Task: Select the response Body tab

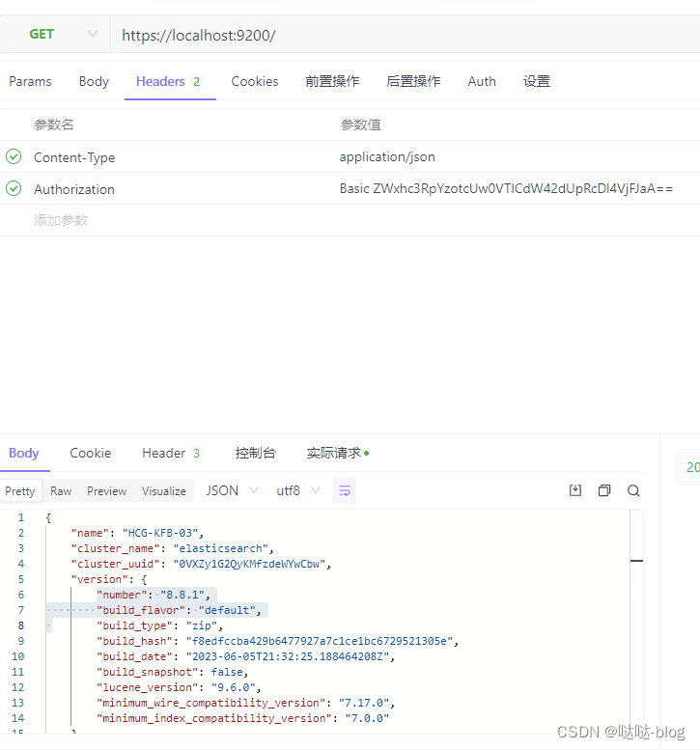Action: 24,453
